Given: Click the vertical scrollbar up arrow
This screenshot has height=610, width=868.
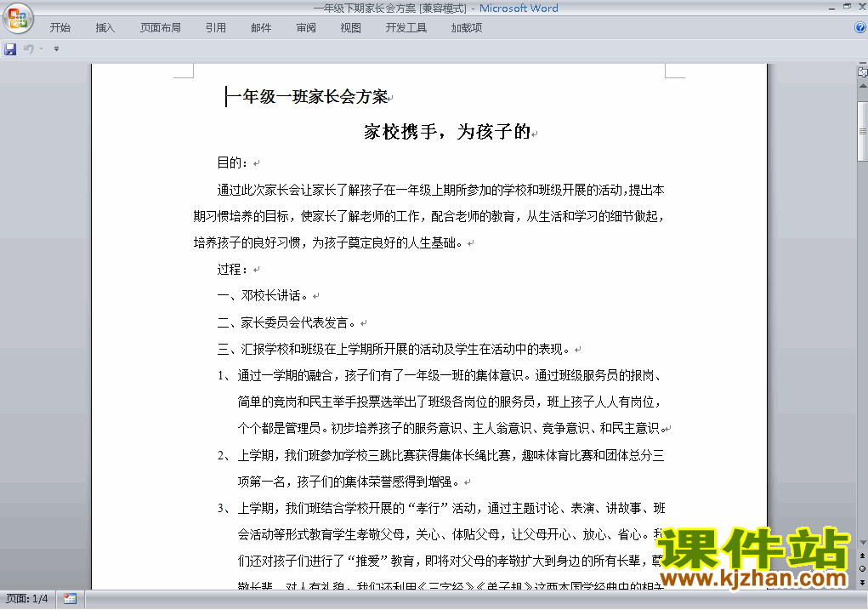Looking at the screenshot, I should (x=862, y=87).
